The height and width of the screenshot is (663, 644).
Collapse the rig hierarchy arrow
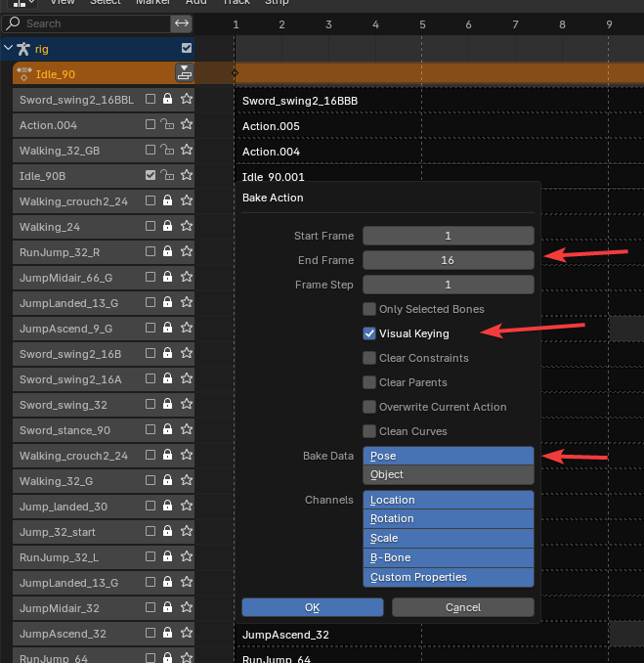(x=9, y=48)
